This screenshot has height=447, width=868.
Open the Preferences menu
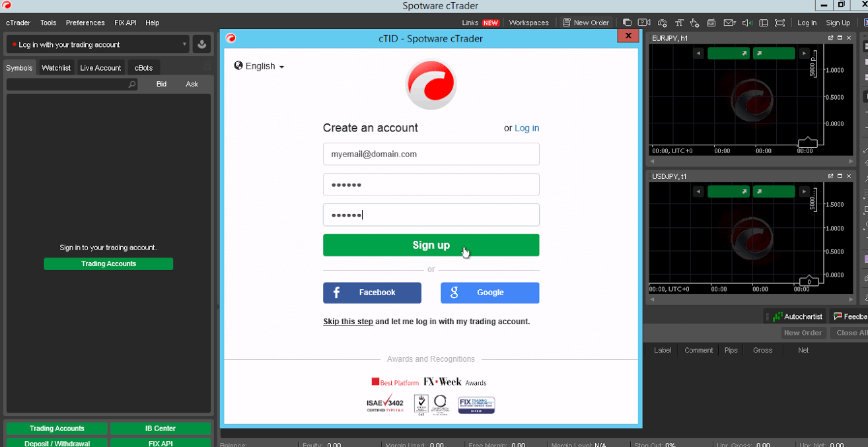click(x=85, y=22)
